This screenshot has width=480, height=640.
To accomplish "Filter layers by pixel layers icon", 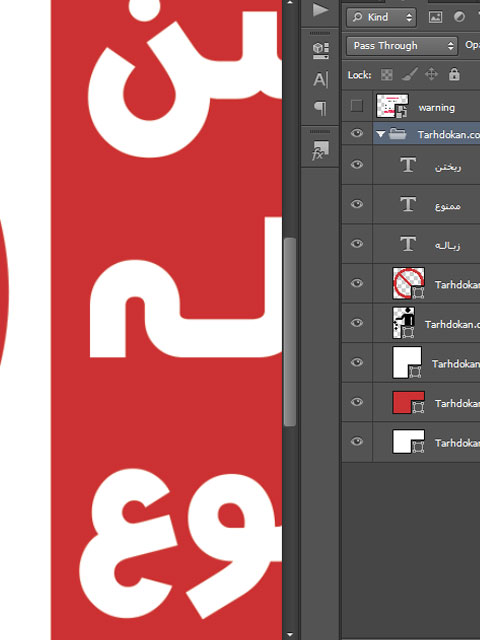I will point(436,17).
